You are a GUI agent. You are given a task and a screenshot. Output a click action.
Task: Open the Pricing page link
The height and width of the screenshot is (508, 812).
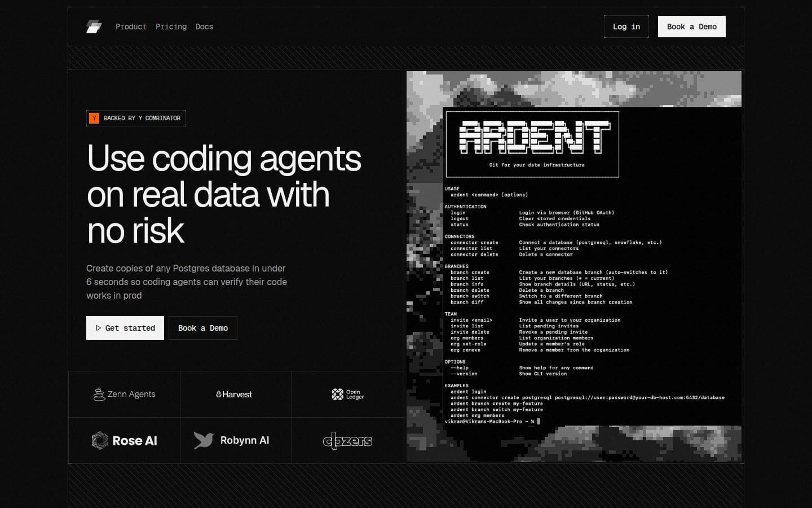click(171, 27)
